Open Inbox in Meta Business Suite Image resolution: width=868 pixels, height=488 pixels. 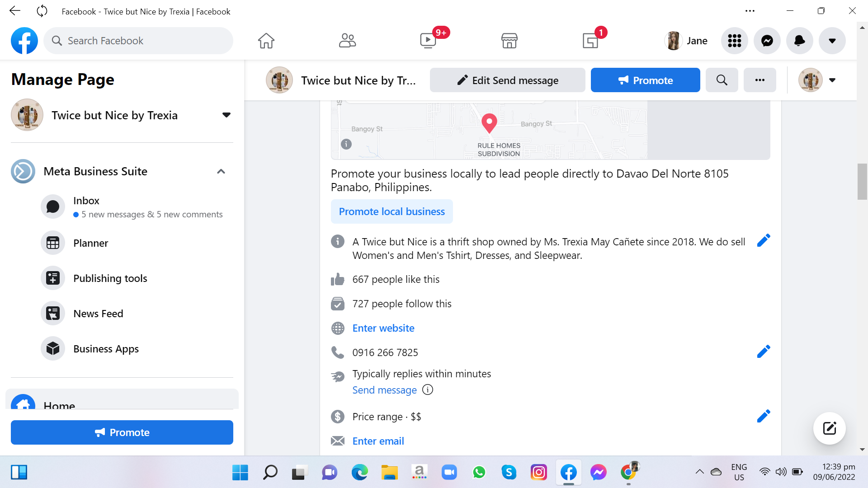click(86, 201)
